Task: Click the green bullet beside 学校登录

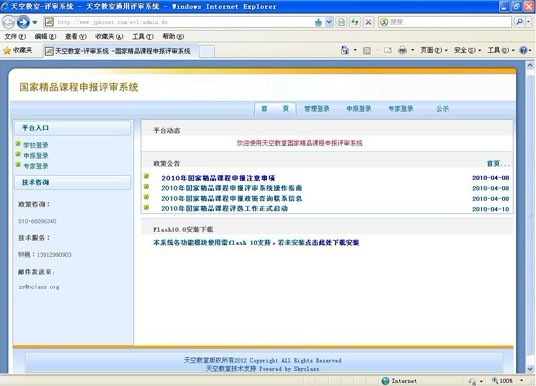Action: [x=18, y=144]
